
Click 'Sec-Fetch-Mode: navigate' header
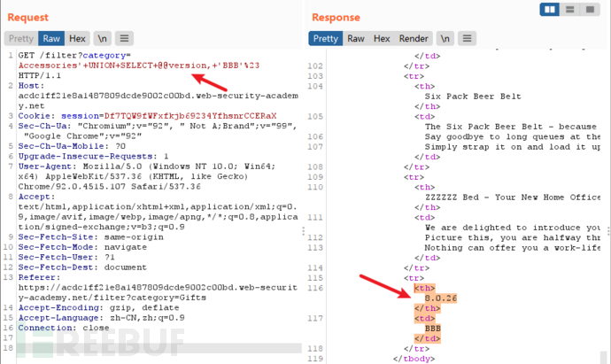tap(82, 247)
